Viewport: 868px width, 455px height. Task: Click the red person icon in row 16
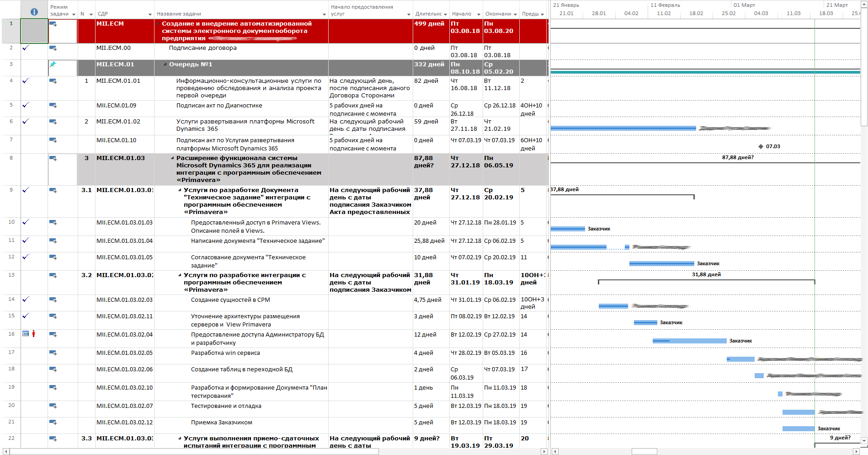point(33,334)
